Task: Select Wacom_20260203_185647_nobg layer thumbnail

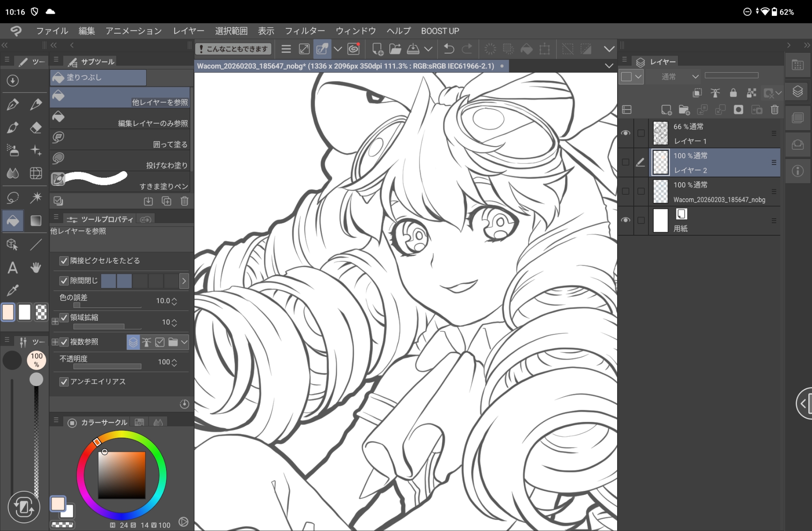Action: [x=661, y=191]
